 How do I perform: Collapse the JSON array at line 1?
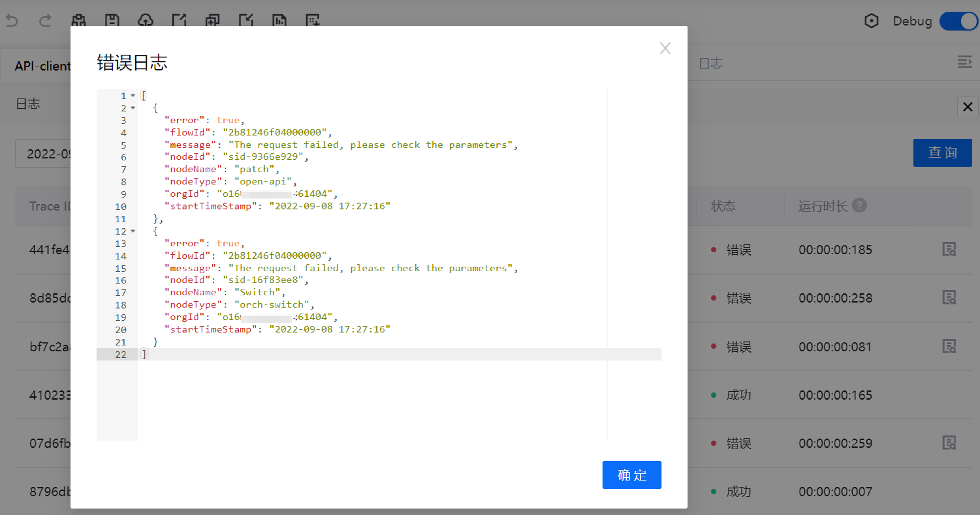click(x=133, y=95)
